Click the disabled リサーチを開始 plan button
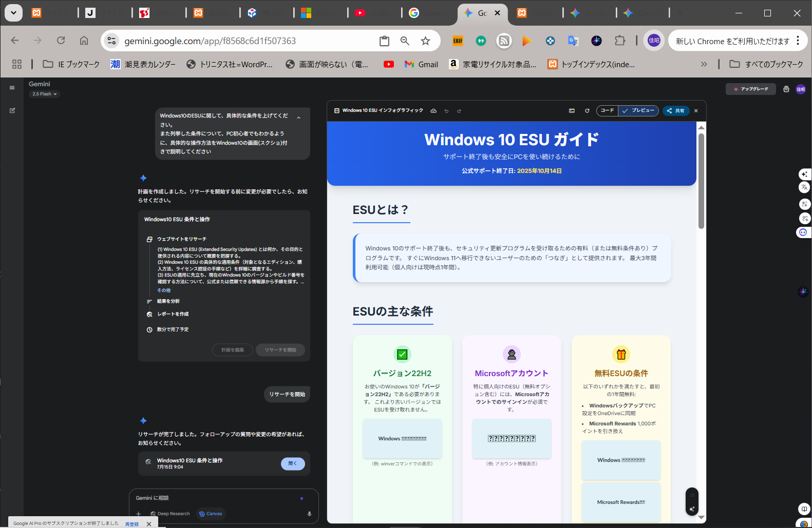This screenshot has width=812, height=528. (x=280, y=350)
